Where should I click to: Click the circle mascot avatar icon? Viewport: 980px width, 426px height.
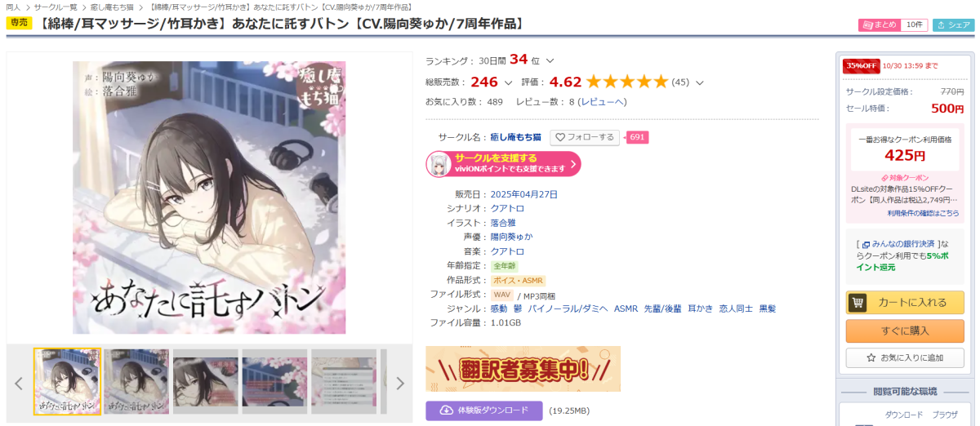coord(439,163)
